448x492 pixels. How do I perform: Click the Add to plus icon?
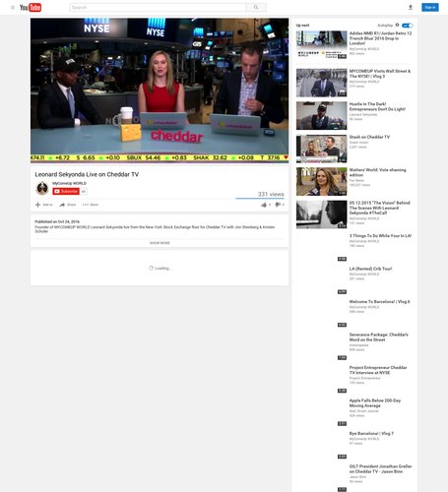pyautogui.click(x=37, y=205)
